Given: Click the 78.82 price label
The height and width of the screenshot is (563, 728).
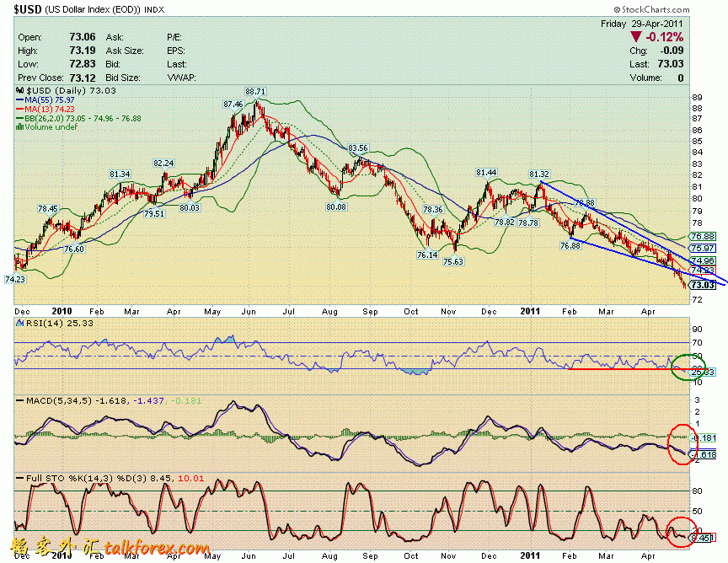Looking at the screenshot, I should click(x=505, y=222).
